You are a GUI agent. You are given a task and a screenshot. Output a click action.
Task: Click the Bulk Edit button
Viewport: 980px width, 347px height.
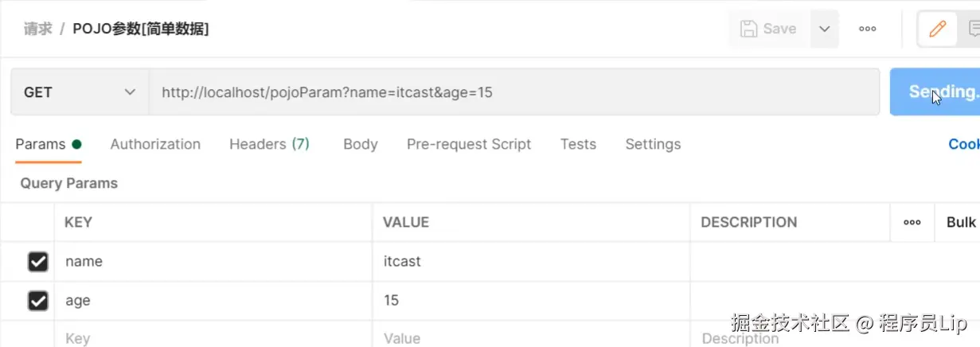coord(961,223)
